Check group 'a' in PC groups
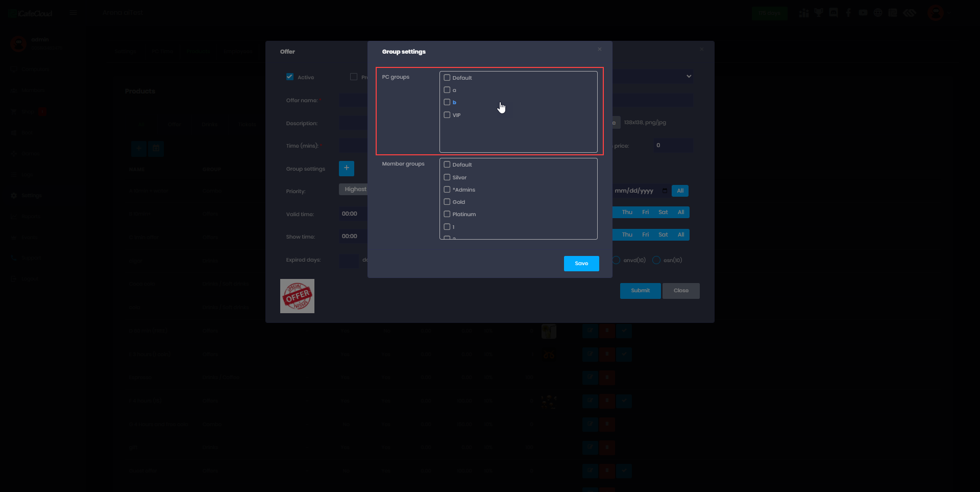The height and width of the screenshot is (492, 980). click(x=447, y=90)
